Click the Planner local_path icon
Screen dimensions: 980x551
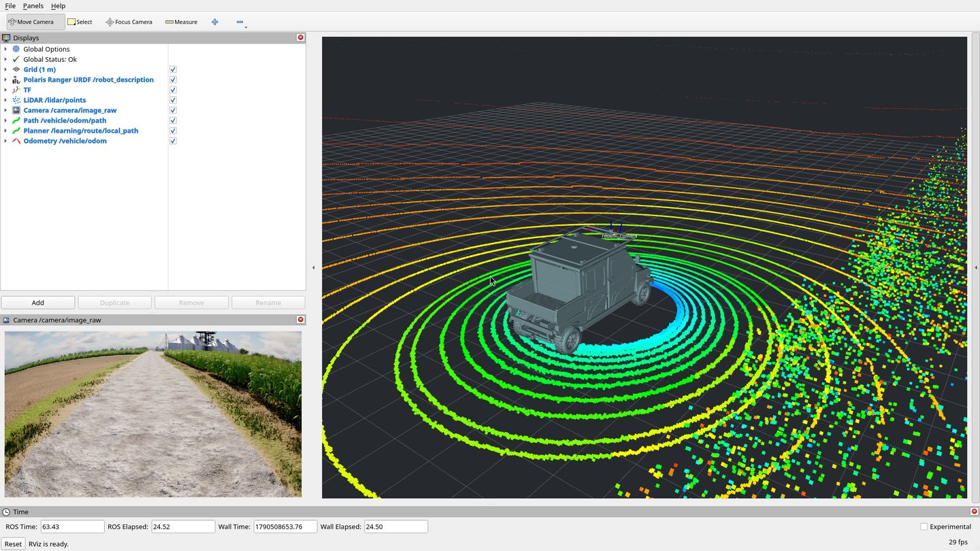16,131
